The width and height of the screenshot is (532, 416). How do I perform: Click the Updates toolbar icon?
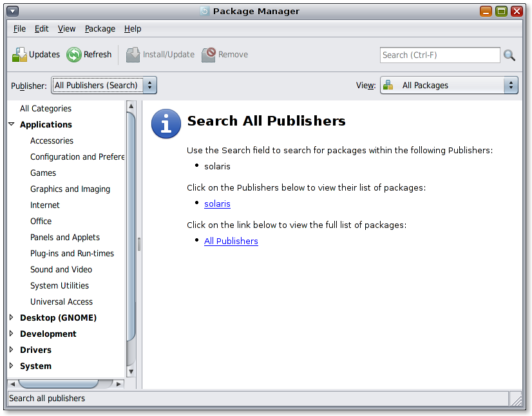tap(20, 54)
